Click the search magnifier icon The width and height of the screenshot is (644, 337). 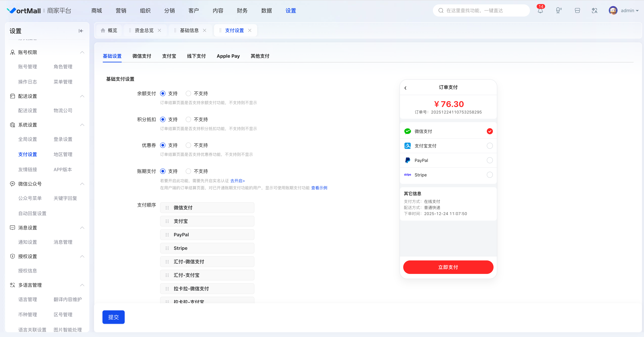tap(441, 10)
